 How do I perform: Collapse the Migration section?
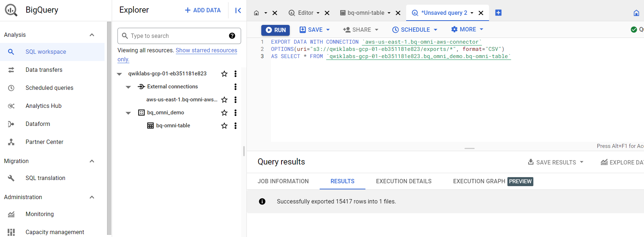pyautogui.click(x=92, y=161)
